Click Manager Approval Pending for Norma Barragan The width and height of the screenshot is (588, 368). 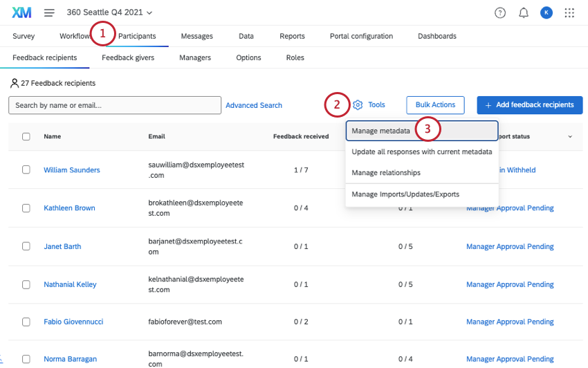click(510, 359)
